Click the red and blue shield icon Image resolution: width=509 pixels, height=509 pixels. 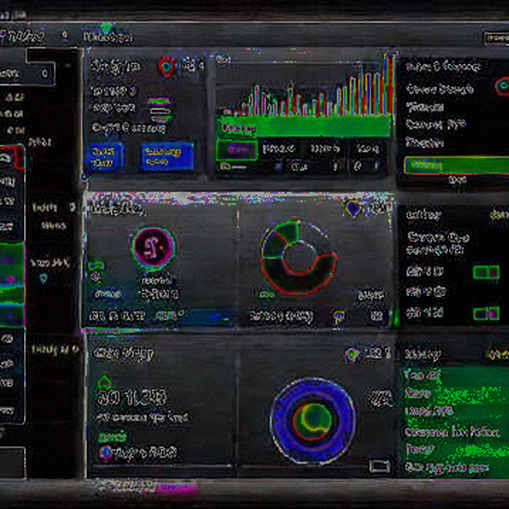point(167,67)
